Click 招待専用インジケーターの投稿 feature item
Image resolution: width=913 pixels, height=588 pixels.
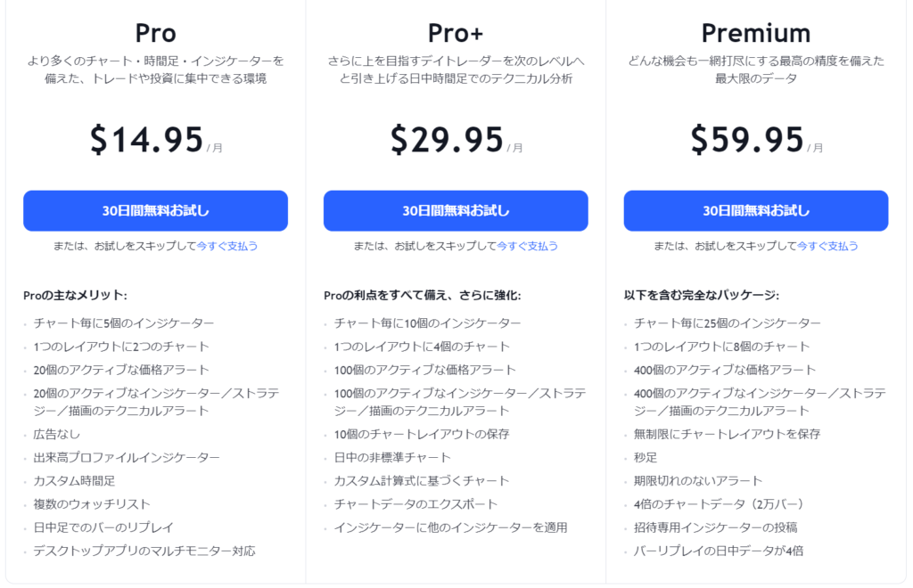[716, 527]
